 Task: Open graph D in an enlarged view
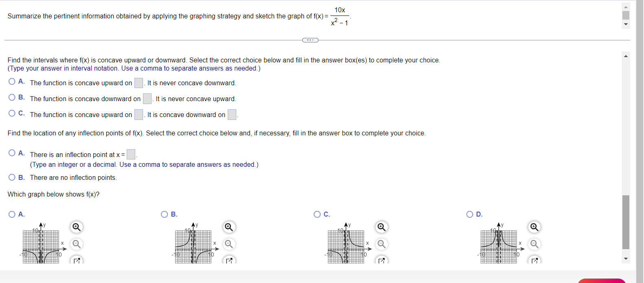point(534,259)
